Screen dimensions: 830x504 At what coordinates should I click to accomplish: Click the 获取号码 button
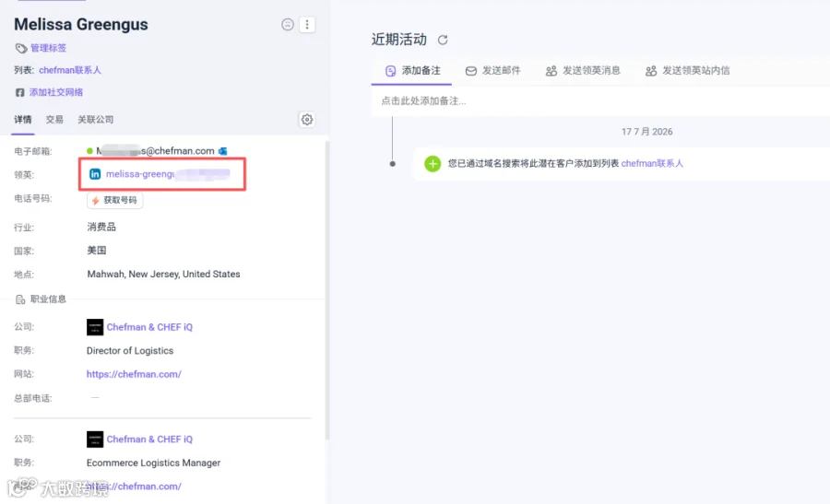(115, 201)
